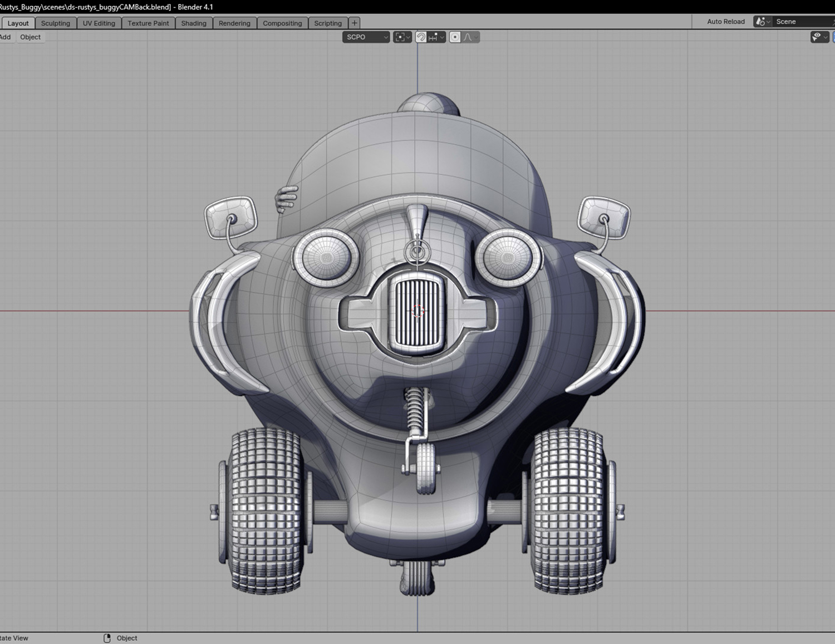Image resolution: width=835 pixels, height=644 pixels.
Task: Open the Compositing workspace tab
Action: (x=282, y=23)
